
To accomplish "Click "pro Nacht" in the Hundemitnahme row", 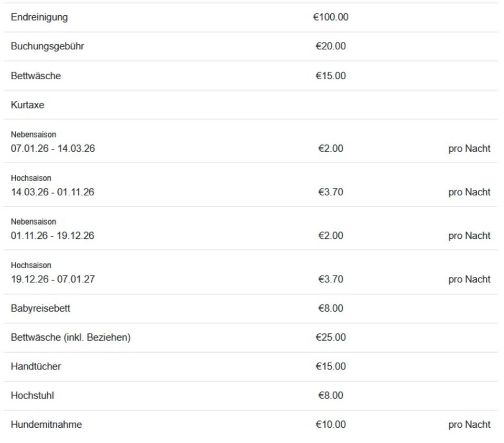I will click(469, 425).
